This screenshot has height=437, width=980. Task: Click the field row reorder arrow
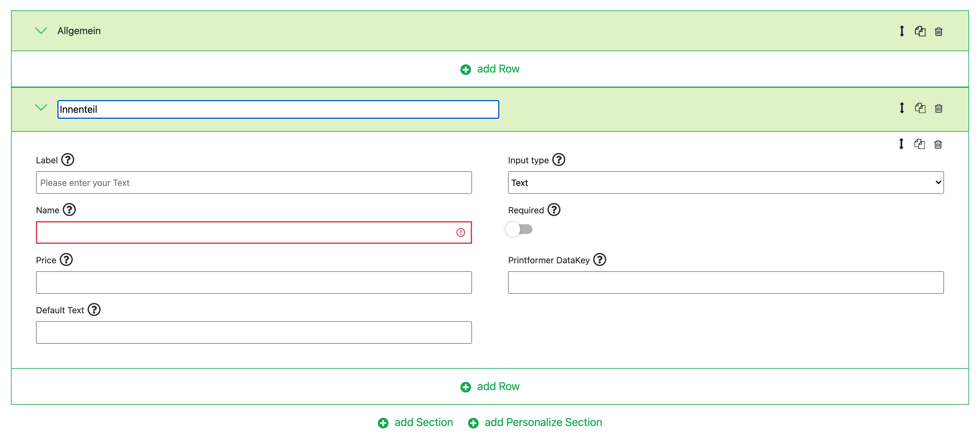pos(901,144)
